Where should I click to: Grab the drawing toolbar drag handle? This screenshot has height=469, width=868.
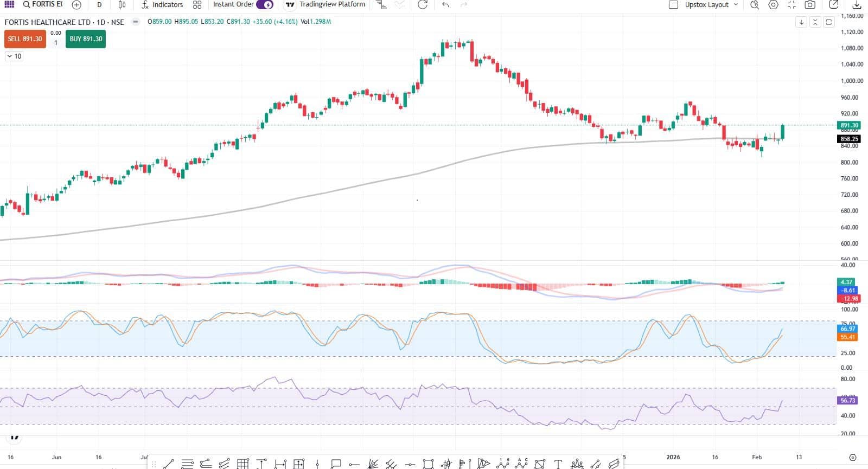154,464
